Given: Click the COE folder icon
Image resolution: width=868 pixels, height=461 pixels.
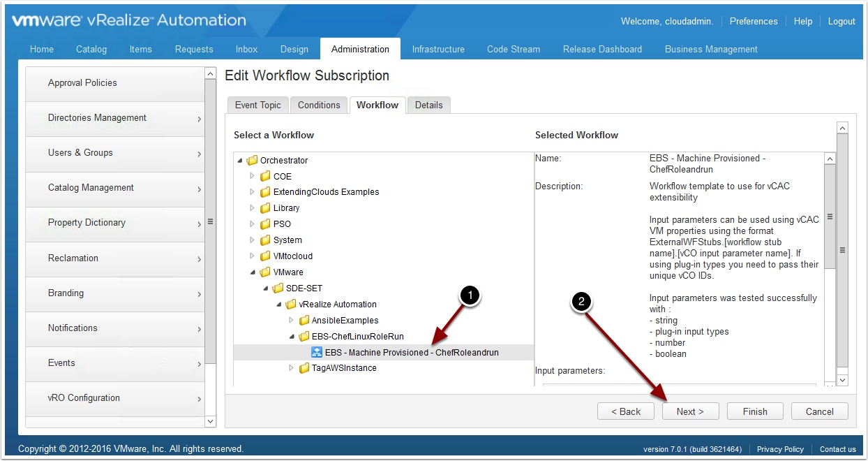Looking at the screenshot, I should tap(265, 177).
